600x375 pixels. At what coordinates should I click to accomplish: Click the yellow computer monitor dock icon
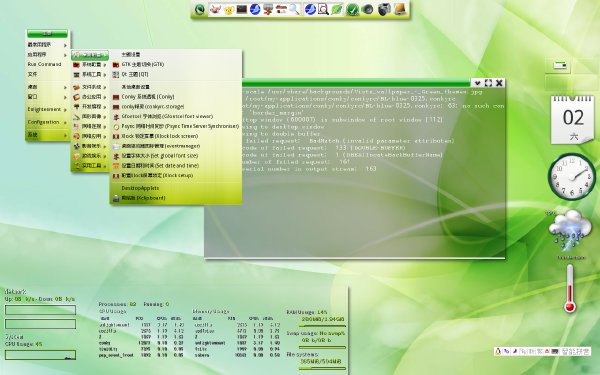click(x=399, y=10)
